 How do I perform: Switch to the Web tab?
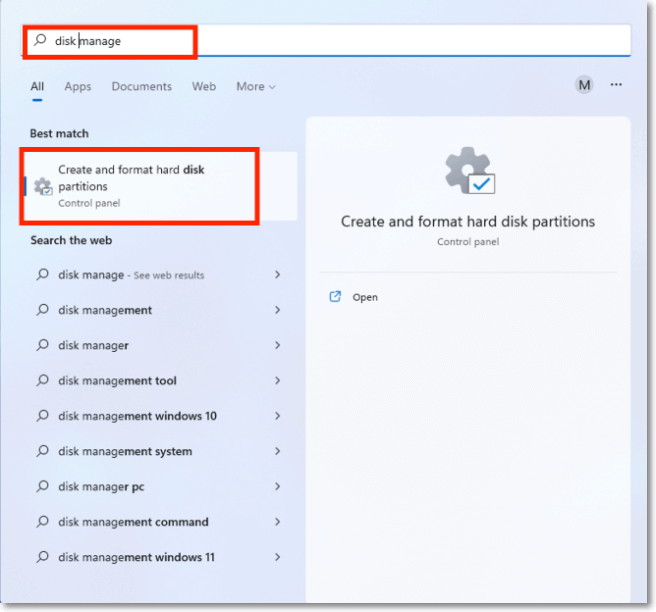[204, 87]
